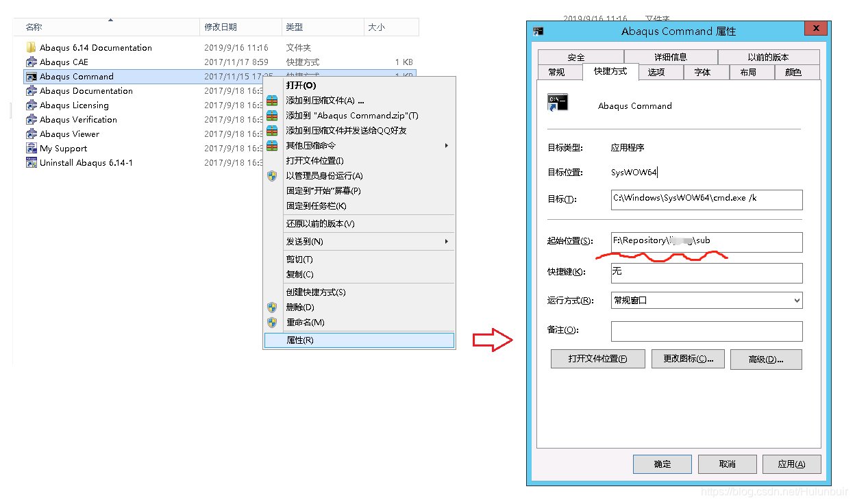
Task: Click the properties dialog title bar icon
Action: [x=538, y=31]
